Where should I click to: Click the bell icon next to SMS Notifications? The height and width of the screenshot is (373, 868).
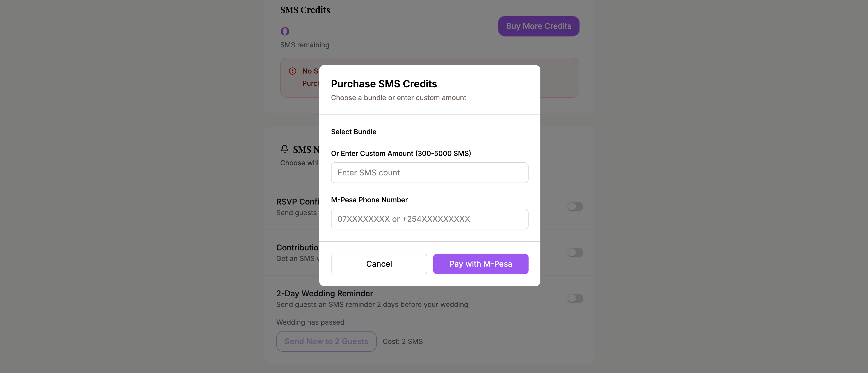tap(285, 149)
